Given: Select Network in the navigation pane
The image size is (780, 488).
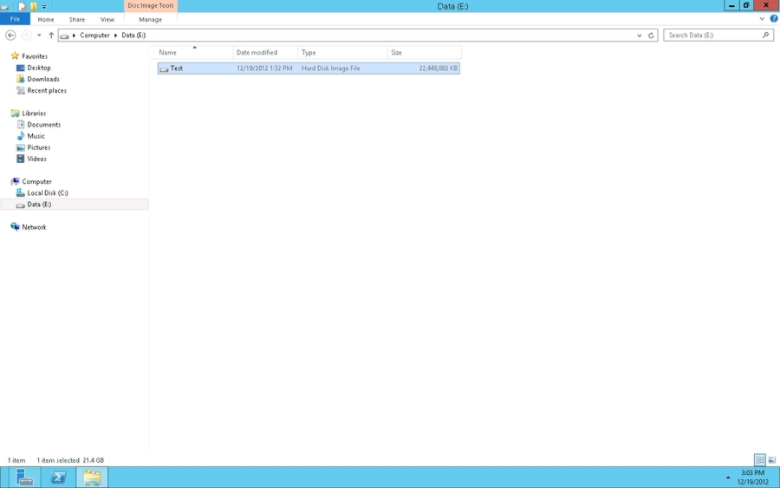Looking at the screenshot, I should tap(34, 227).
